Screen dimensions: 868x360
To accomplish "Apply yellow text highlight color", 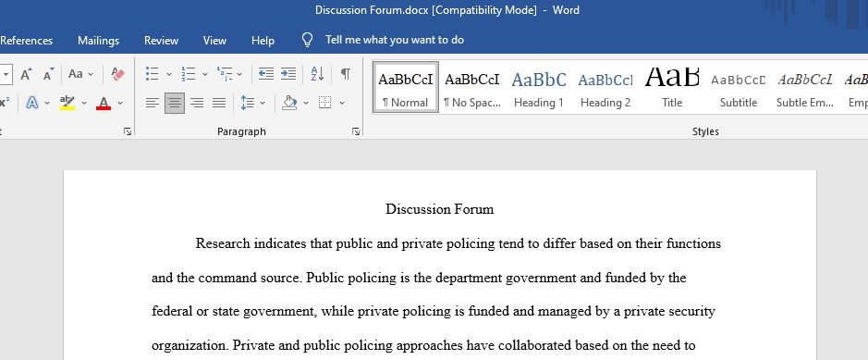I will tap(67, 103).
